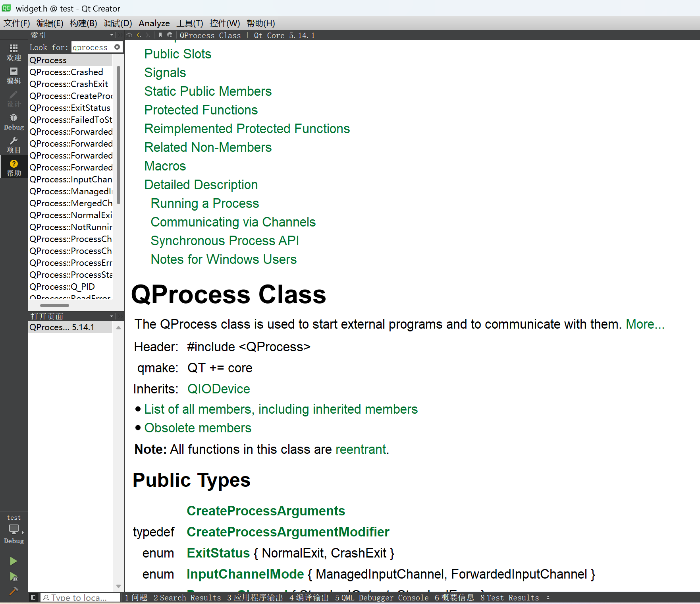This screenshot has height=604, width=700.
Task: Switch to 编辑 Edit mode
Action: (14, 75)
